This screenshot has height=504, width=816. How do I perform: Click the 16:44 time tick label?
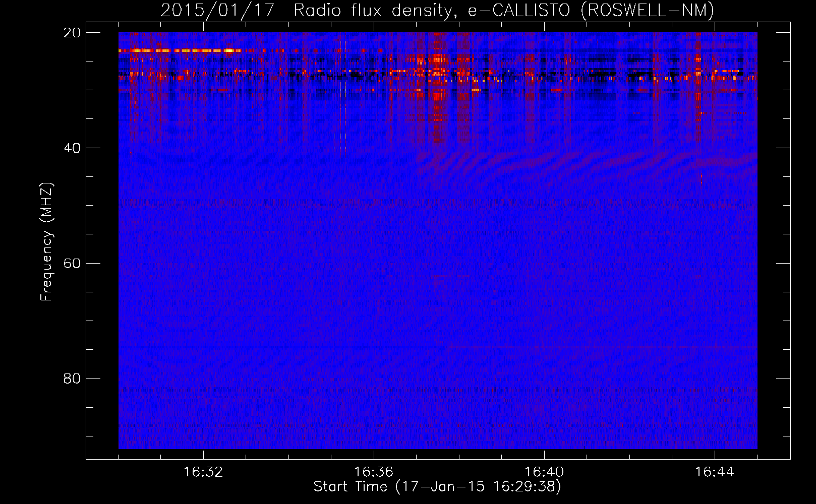[x=715, y=472]
